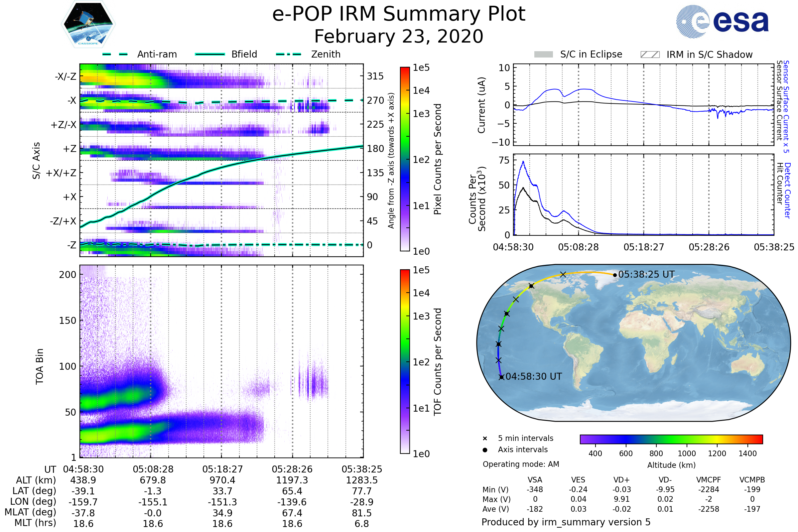
Task: Click the Operating mode: AM label
Action: pyautogui.click(x=521, y=464)
